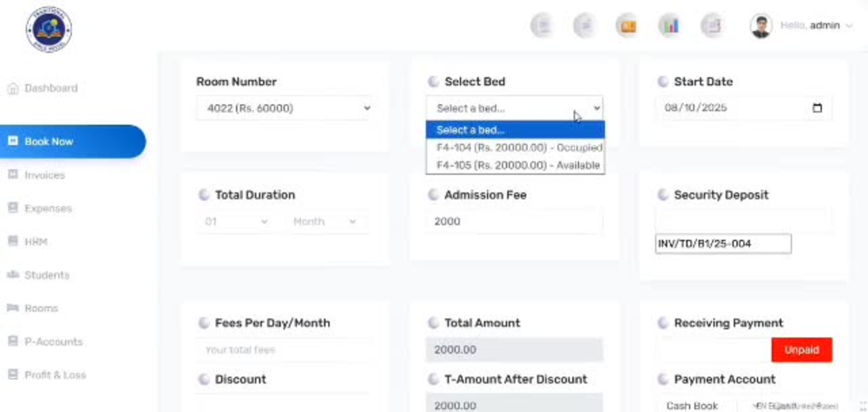
Task: Open P-Accounts from the sidebar
Action: [x=53, y=342]
